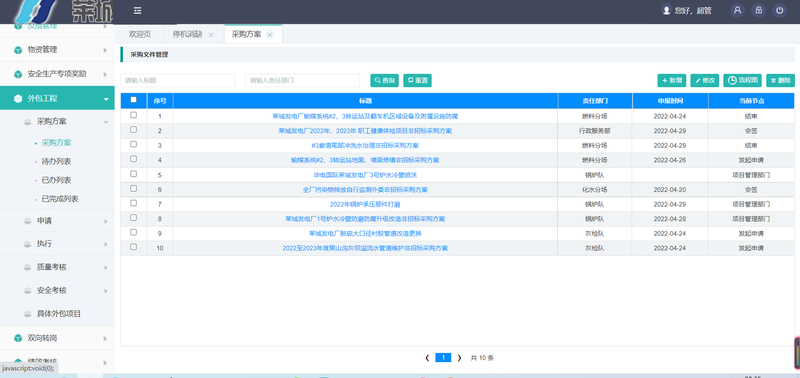Screen dimensions: 800x378
Task: Open the 莱城发电厂脱硫大口径衬胶管道改造更换 link
Action: [365, 234]
